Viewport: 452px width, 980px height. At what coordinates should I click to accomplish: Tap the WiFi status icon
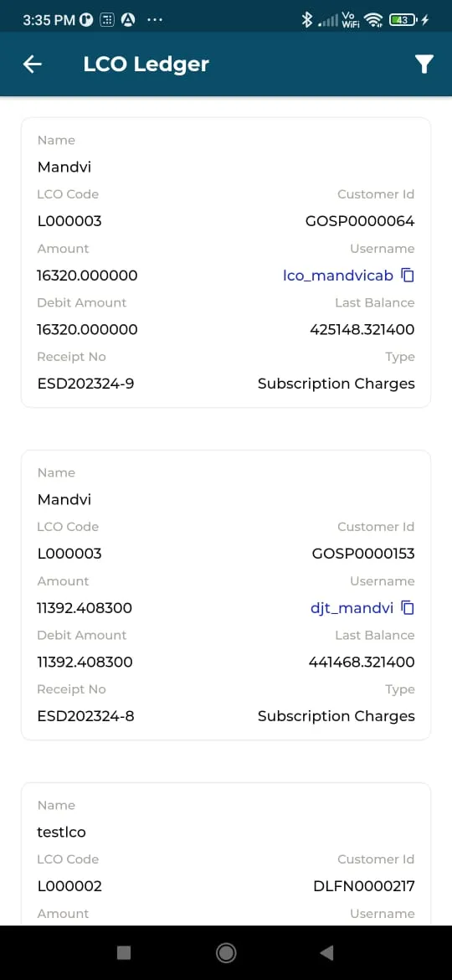point(373,20)
